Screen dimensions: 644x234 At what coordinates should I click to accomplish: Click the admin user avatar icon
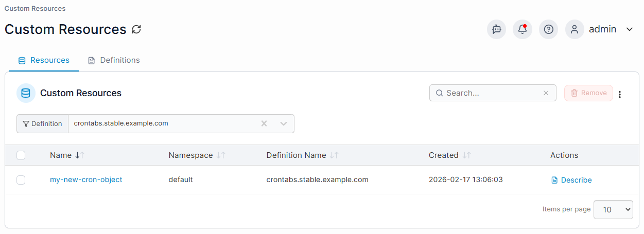click(x=575, y=29)
